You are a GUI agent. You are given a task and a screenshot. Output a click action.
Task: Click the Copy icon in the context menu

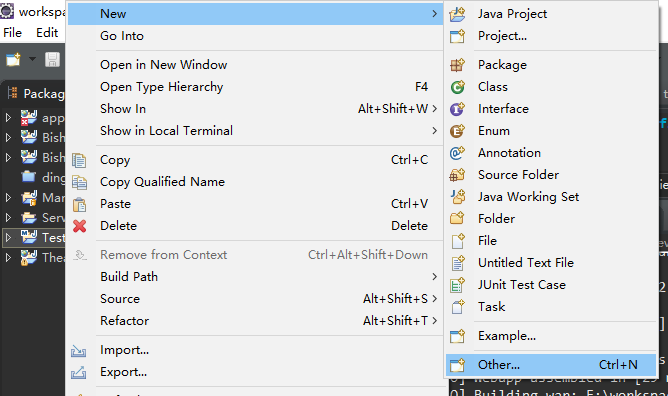point(79,160)
